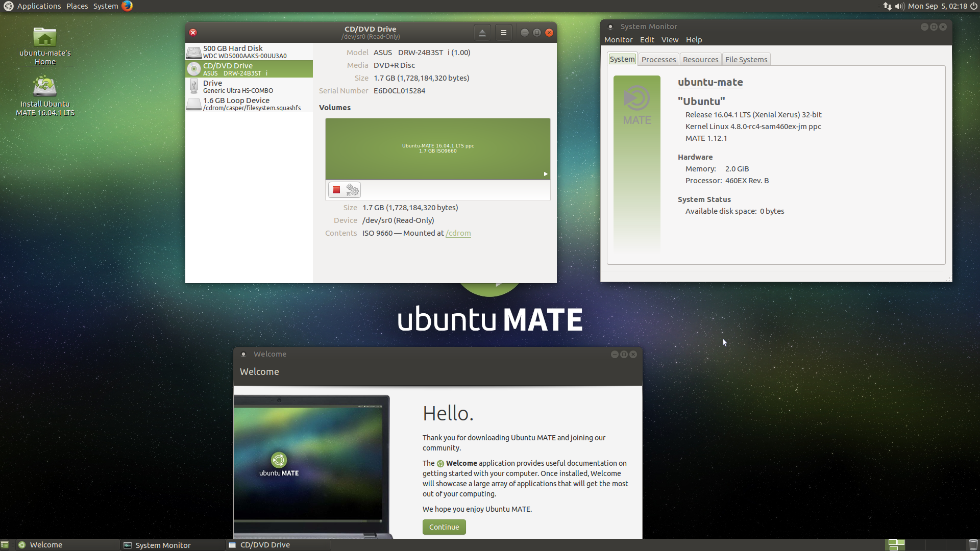This screenshot has width=980, height=551.
Task: Click Install Ubuntu MATE desktop icon
Action: 45,96
